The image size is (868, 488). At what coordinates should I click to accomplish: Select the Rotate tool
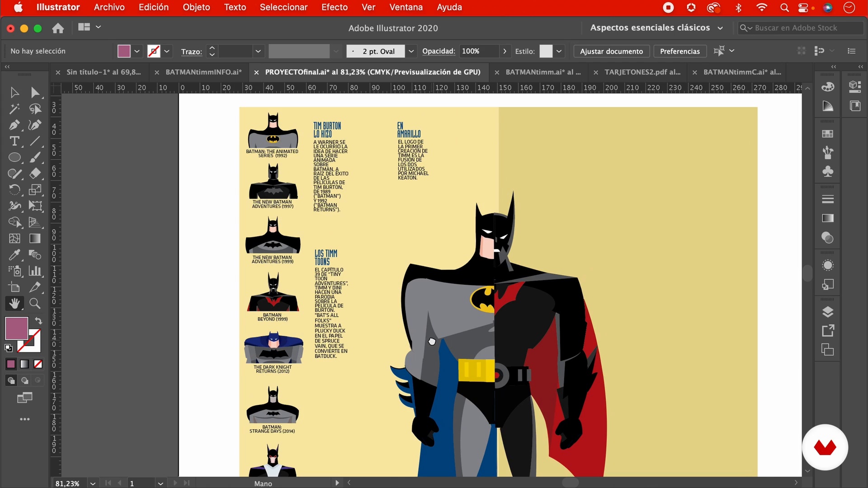14,190
